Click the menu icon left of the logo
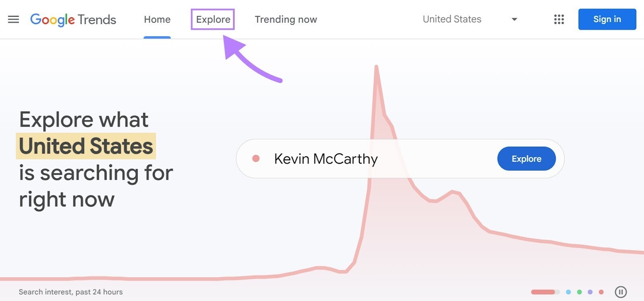Screen dimensions: 644x301 click(13, 19)
